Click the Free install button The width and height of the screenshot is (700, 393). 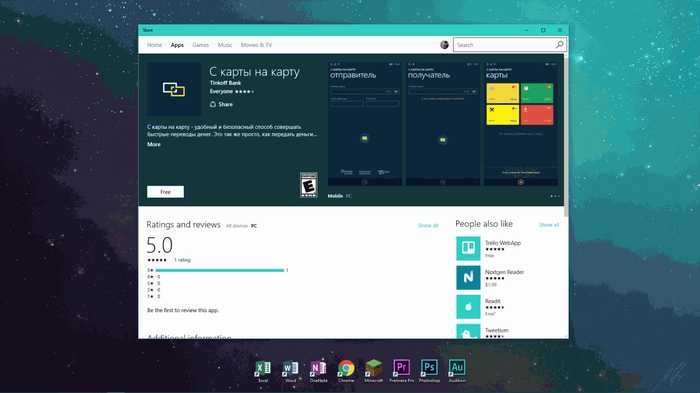pos(165,192)
